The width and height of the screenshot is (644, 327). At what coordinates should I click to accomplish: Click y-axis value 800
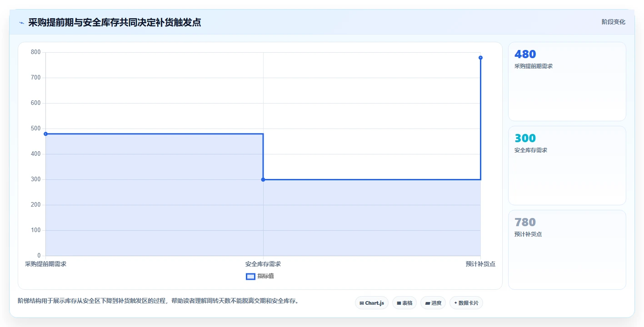(x=36, y=52)
